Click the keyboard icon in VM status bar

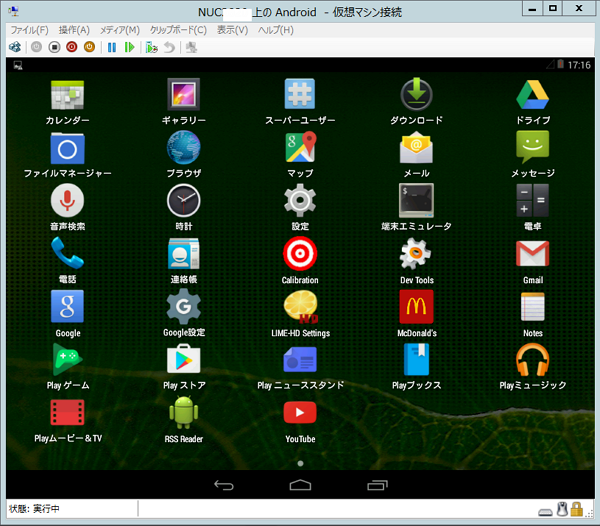click(x=545, y=512)
